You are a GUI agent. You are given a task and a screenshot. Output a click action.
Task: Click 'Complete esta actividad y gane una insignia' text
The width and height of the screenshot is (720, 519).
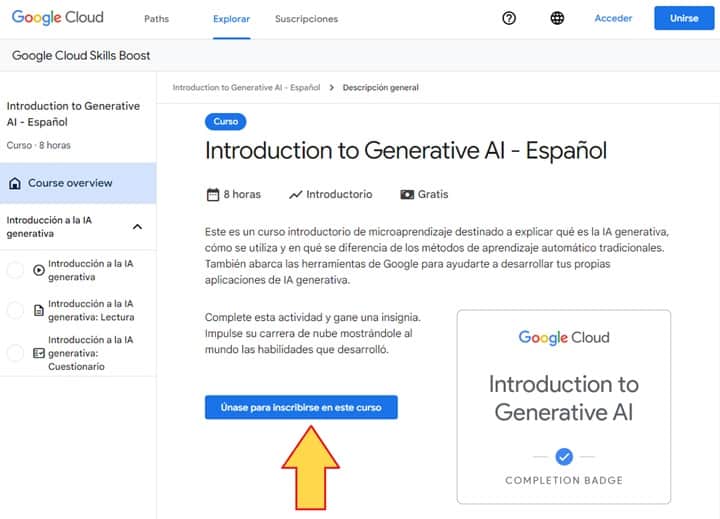tap(313, 317)
